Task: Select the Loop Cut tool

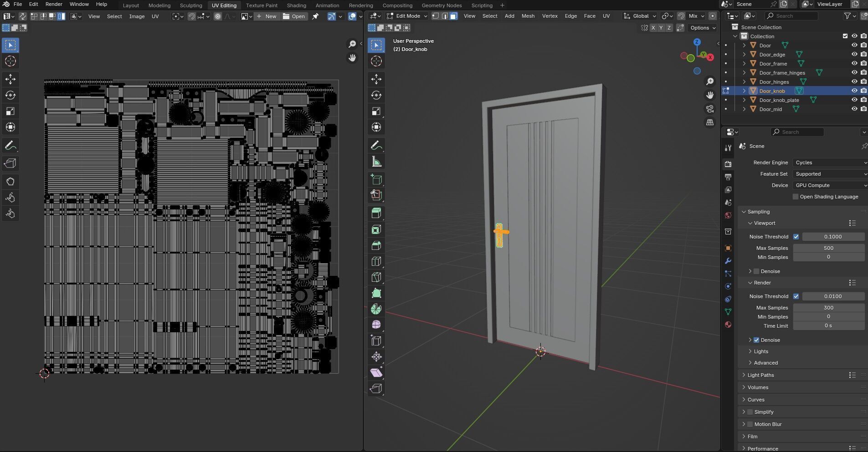Action: pos(376,261)
